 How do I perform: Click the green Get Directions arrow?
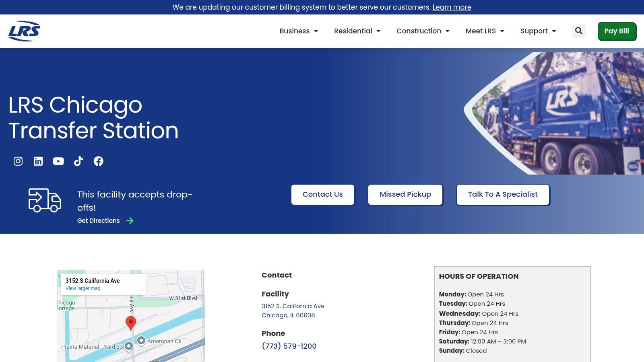[130, 220]
